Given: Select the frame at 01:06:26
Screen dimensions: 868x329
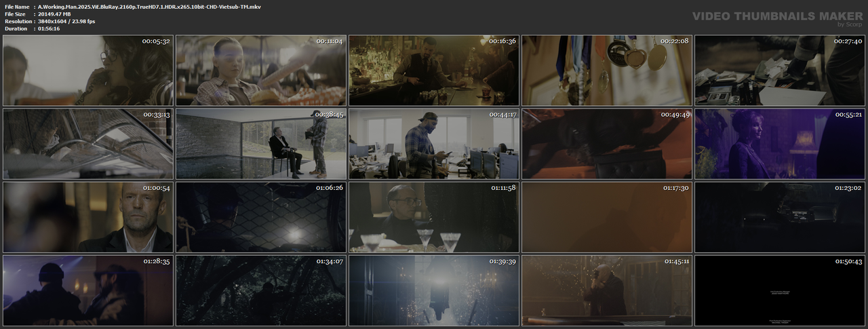Looking at the screenshot, I should coord(261,217).
